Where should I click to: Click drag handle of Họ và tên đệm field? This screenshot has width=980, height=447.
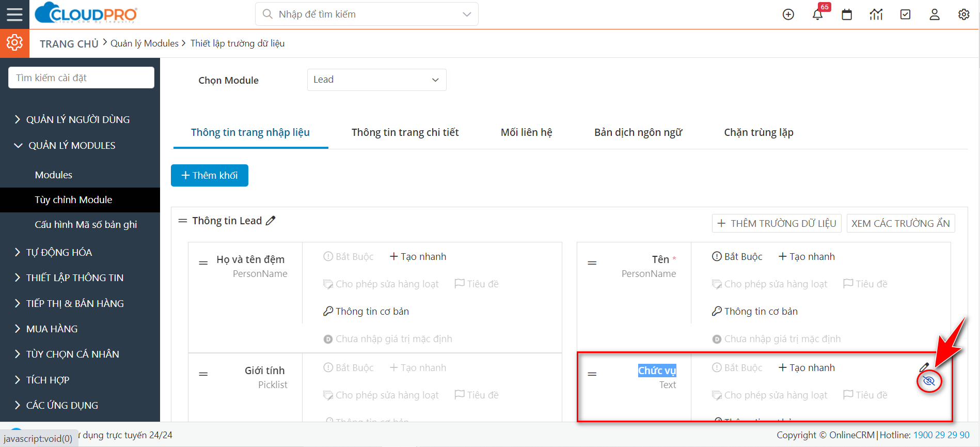(x=203, y=263)
